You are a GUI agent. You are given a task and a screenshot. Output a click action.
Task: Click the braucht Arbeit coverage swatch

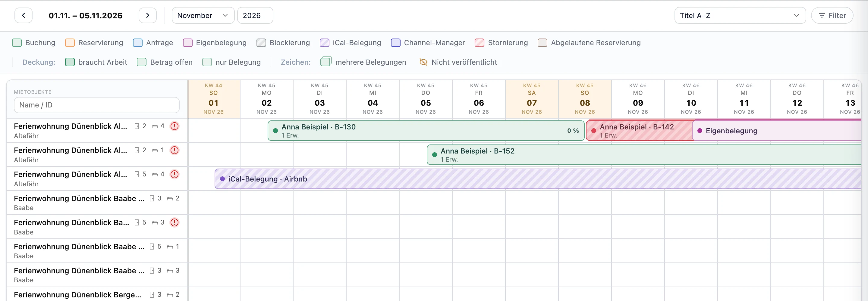70,62
